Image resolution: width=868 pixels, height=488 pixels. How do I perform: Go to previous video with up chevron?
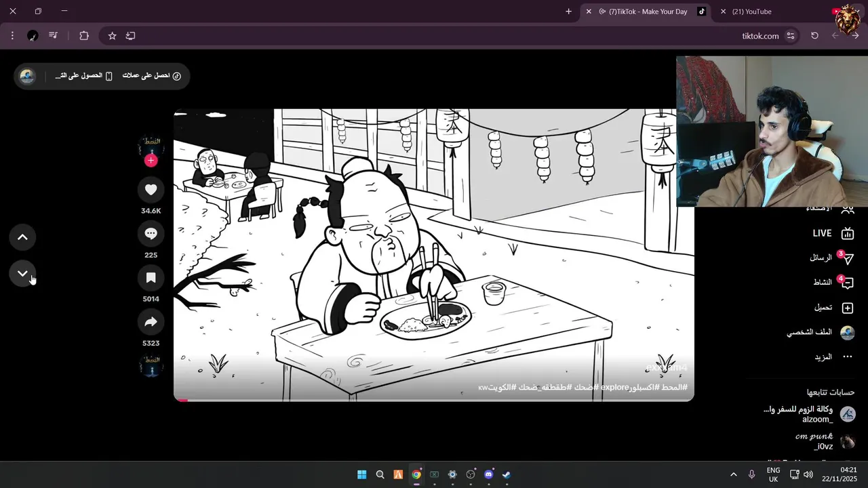coord(22,237)
